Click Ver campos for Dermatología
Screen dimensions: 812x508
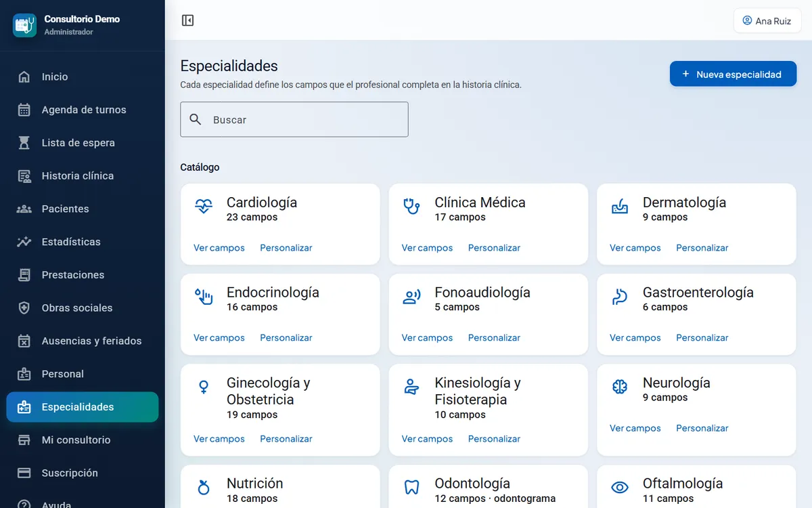coord(635,248)
